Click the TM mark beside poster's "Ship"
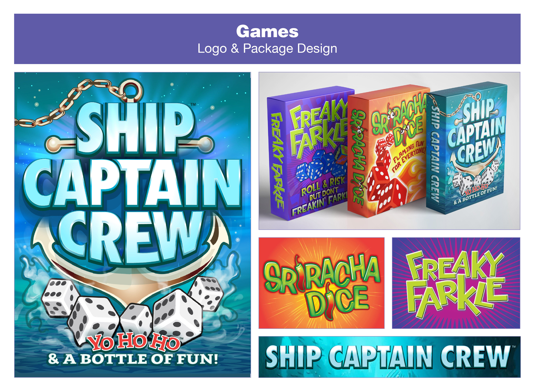 point(193,104)
